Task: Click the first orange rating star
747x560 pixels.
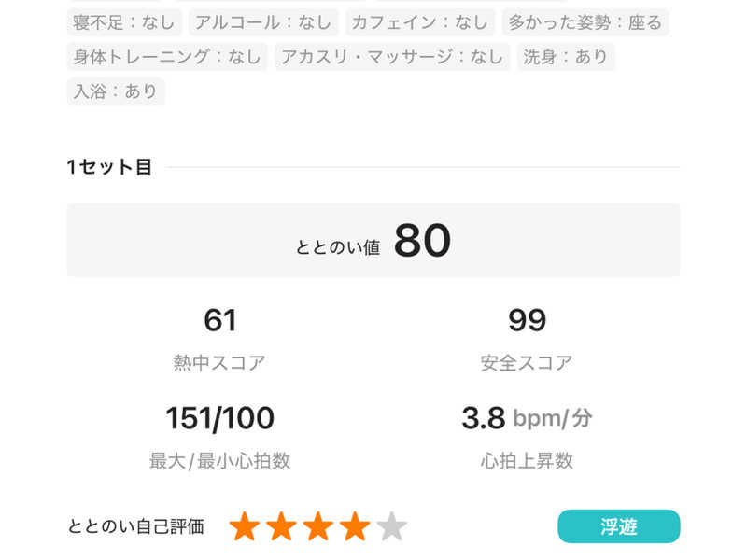Action: 245,526
